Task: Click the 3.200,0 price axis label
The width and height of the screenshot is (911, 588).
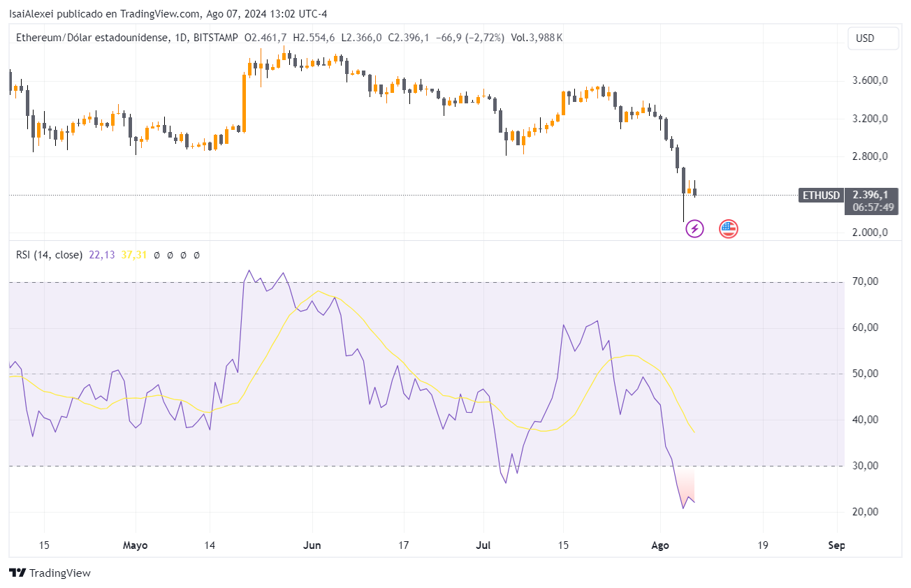Action: pyautogui.click(x=870, y=119)
